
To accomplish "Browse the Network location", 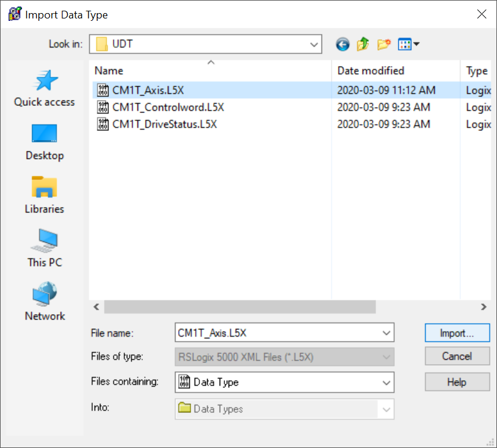I will [x=45, y=303].
